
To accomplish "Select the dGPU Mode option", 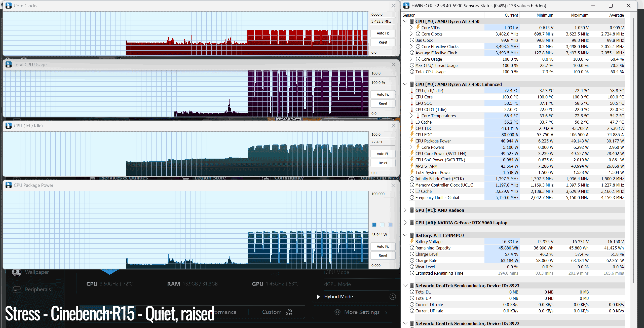I will coord(337,284).
